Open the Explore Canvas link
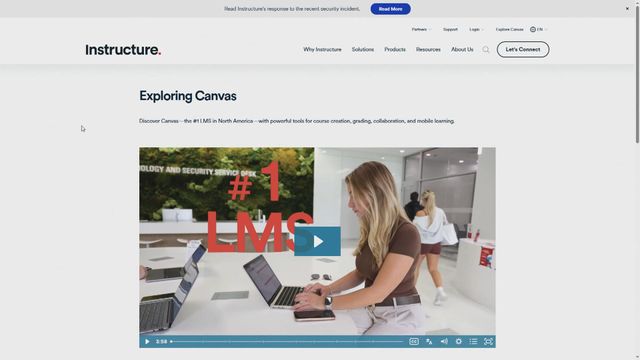Image resolution: width=640 pixels, height=360 pixels. click(509, 29)
